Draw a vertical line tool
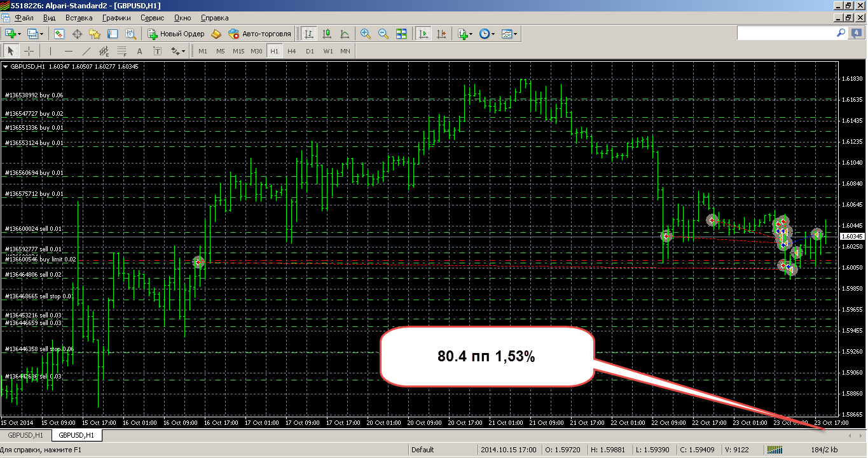Viewport: 868px width, 458px height. tap(51, 51)
